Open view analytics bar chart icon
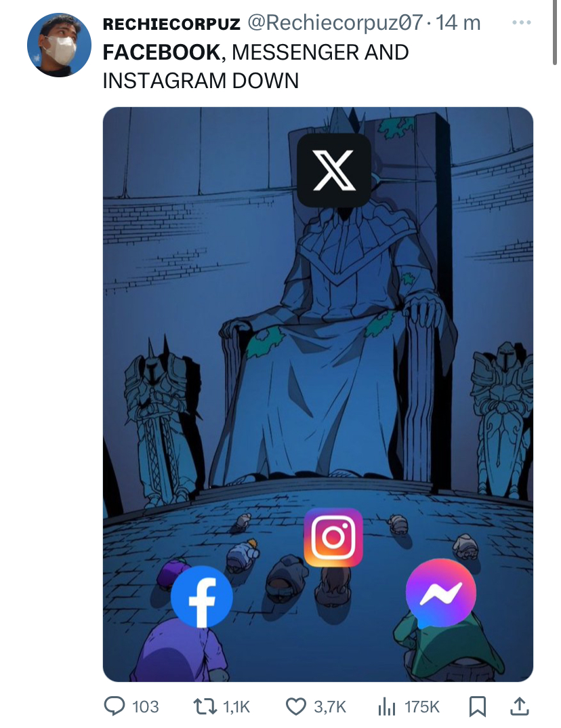Image resolution: width=561 pixels, height=728 pixels. [386, 706]
